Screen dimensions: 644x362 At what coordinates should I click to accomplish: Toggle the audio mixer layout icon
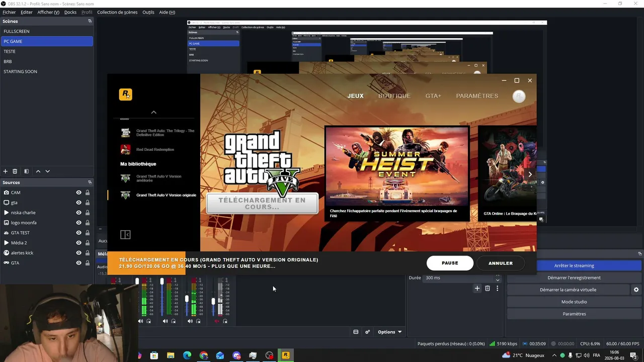click(x=356, y=332)
